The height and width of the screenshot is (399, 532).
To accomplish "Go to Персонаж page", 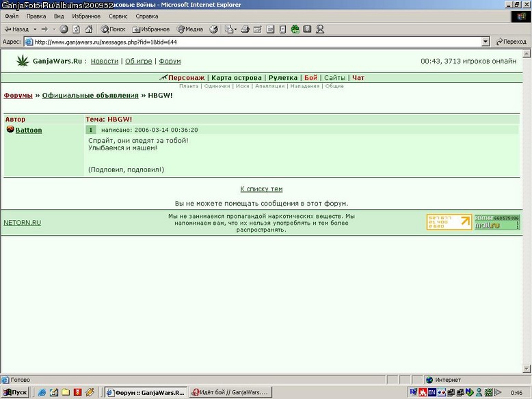I will pyautogui.click(x=186, y=78).
